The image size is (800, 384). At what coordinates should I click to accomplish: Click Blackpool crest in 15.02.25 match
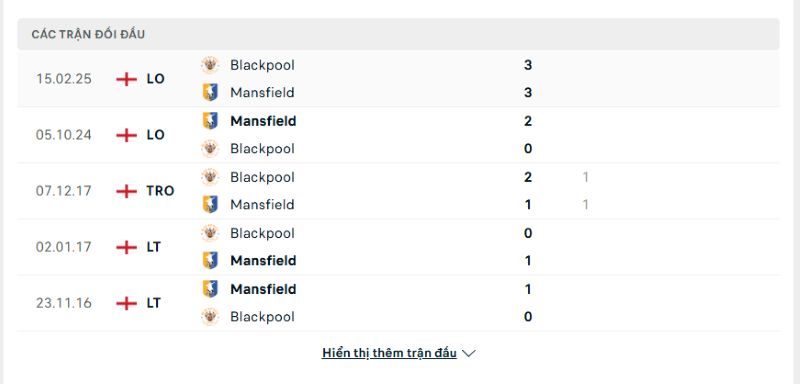210,65
